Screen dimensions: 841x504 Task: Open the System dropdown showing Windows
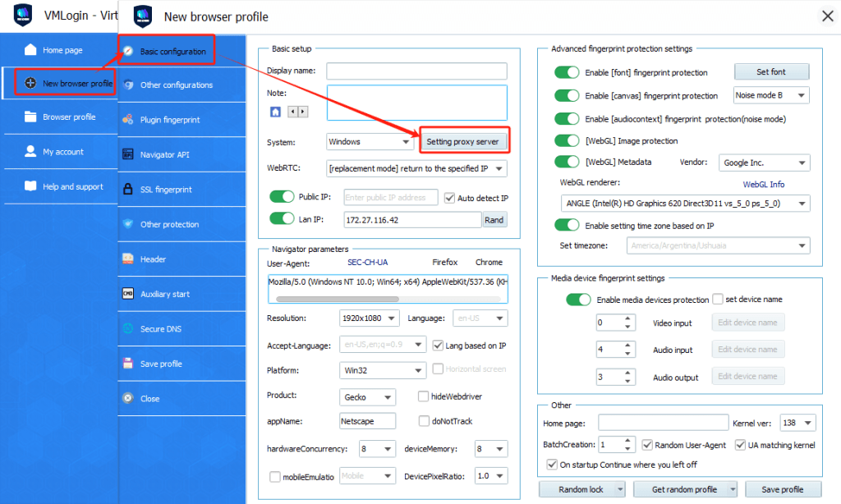(370, 141)
